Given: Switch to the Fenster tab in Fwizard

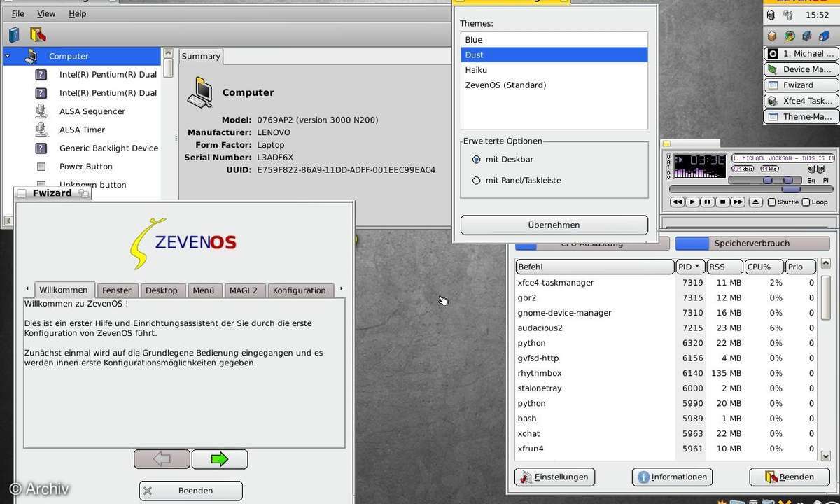Looking at the screenshot, I should (x=117, y=290).
